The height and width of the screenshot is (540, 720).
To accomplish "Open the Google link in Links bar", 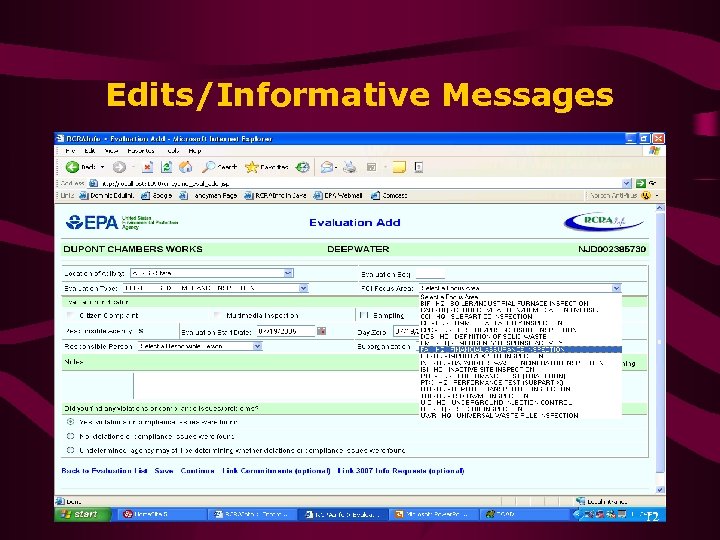I will coord(157,195).
